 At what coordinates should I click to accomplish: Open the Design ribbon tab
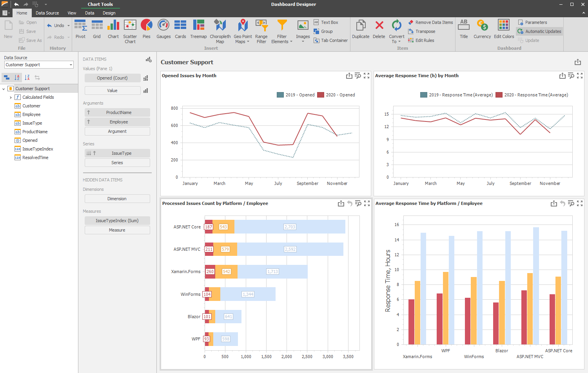109,13
